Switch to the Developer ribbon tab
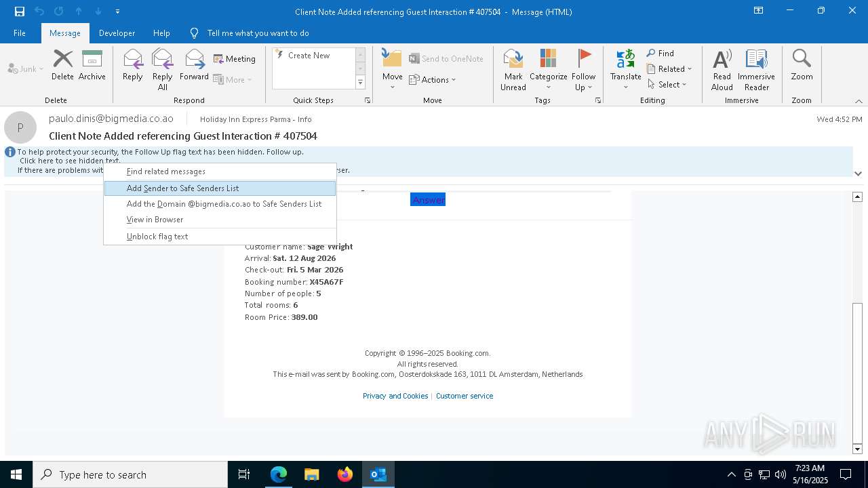The width and height of the screenshot is (868, 488). click(117, 33)
